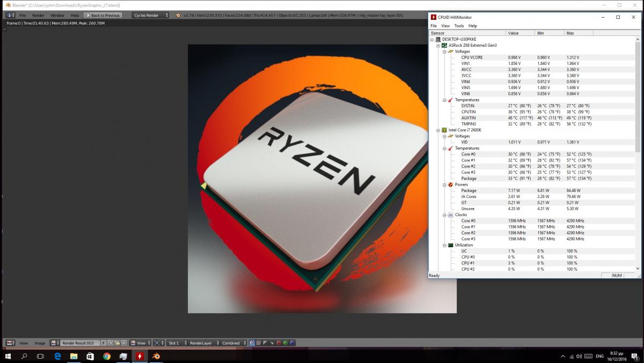Collapse the DESKTOP-U30PKKE tree node
The image size is (644, 363).
433,39
